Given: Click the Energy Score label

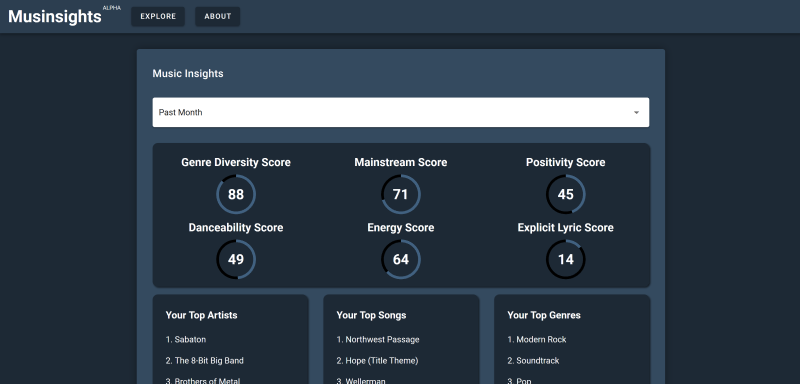Looking at the screenshot, I should pyautogui.click(x=401, y=227).
